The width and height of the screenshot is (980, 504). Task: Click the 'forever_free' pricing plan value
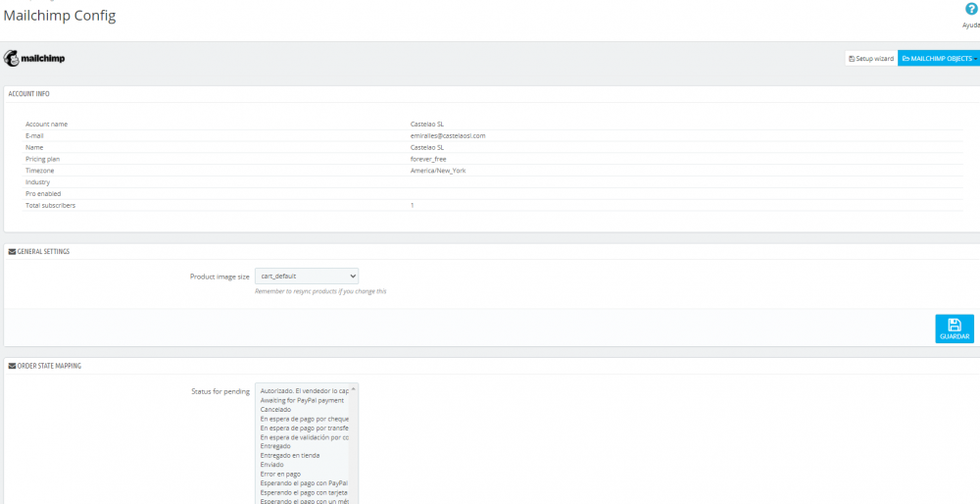coord(428,159)
